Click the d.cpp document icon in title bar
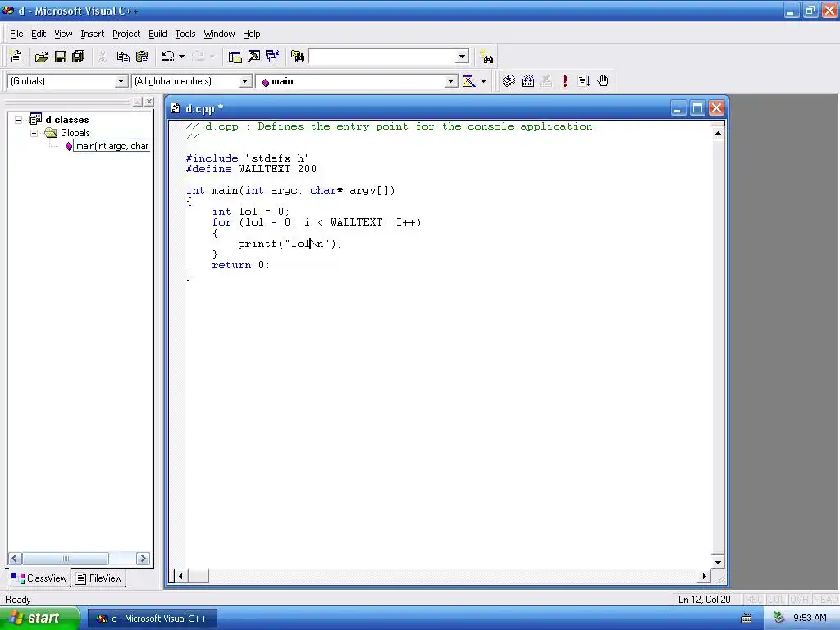 point(176,108)
